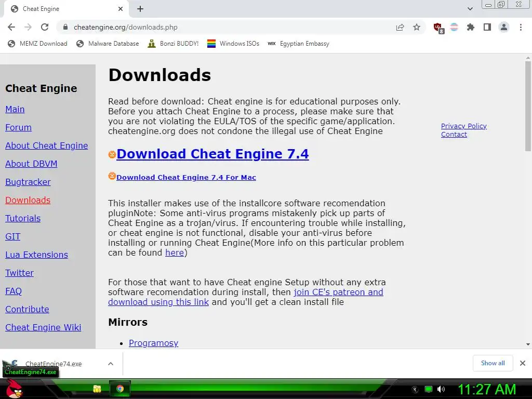Click the browser forward arrow
This screenshot has width=532, height=399.
[28, 27]
